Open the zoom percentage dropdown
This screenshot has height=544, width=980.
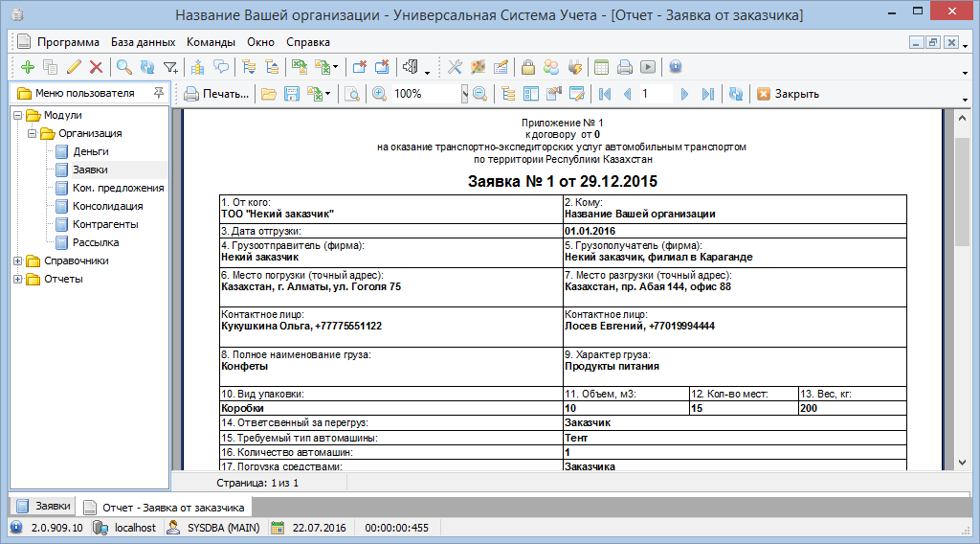click(464, 94)
